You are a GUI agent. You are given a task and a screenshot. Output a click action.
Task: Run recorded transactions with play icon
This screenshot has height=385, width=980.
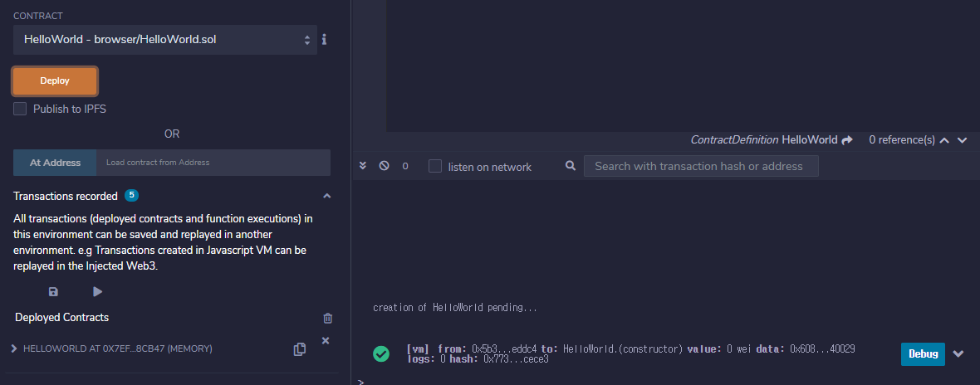(x=97, y=291)
